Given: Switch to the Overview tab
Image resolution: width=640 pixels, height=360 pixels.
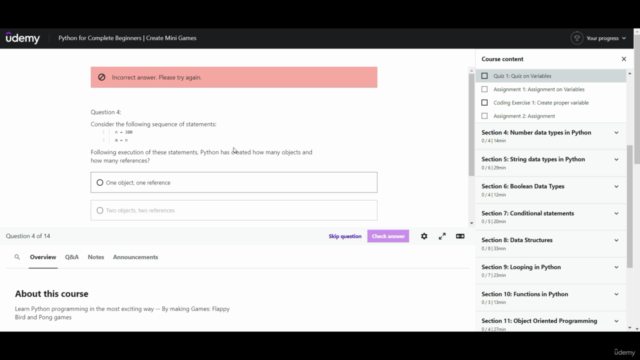Looking at the screenshot, I should tap(43, 257).
